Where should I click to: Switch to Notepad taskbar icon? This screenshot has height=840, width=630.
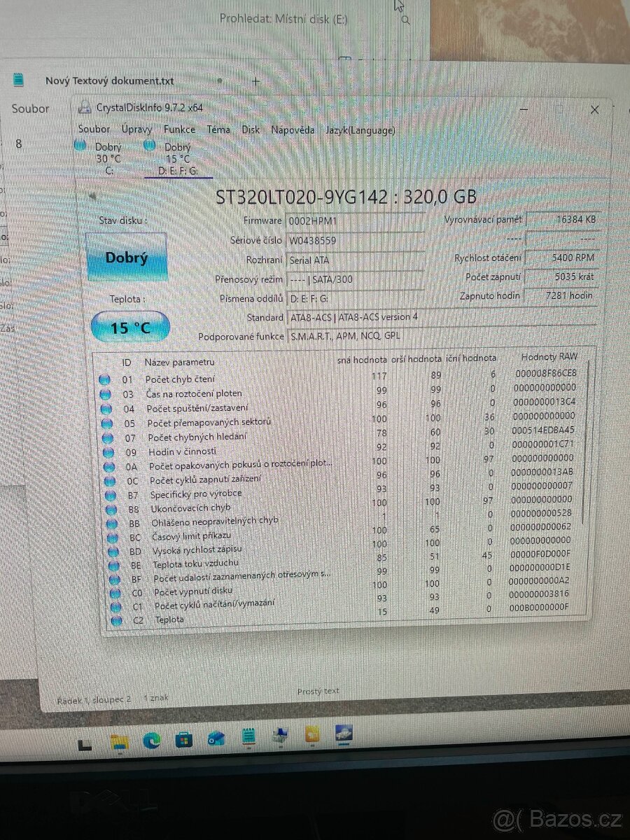pyautogui.click(x=247, y=738)
